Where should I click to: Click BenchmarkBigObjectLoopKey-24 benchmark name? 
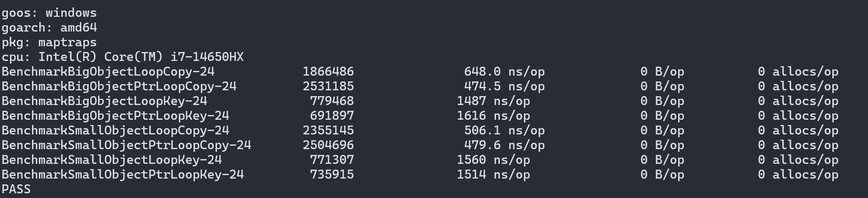104,101
